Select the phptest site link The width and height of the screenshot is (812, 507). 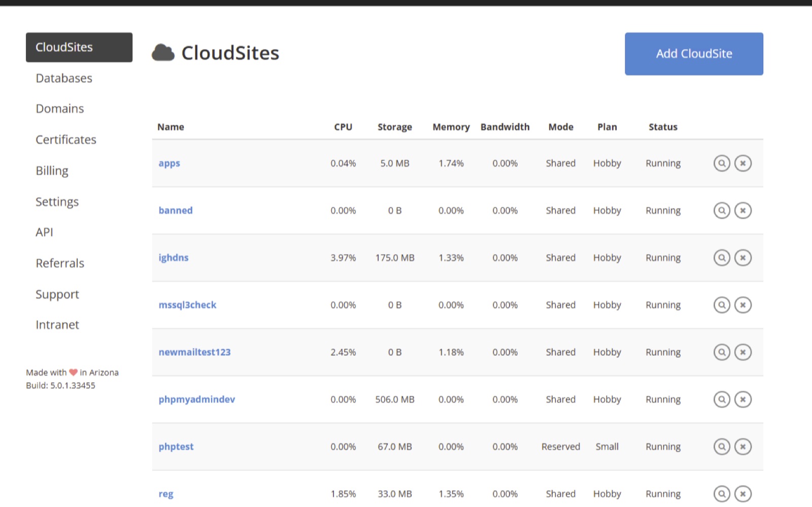tap(176, 447)
